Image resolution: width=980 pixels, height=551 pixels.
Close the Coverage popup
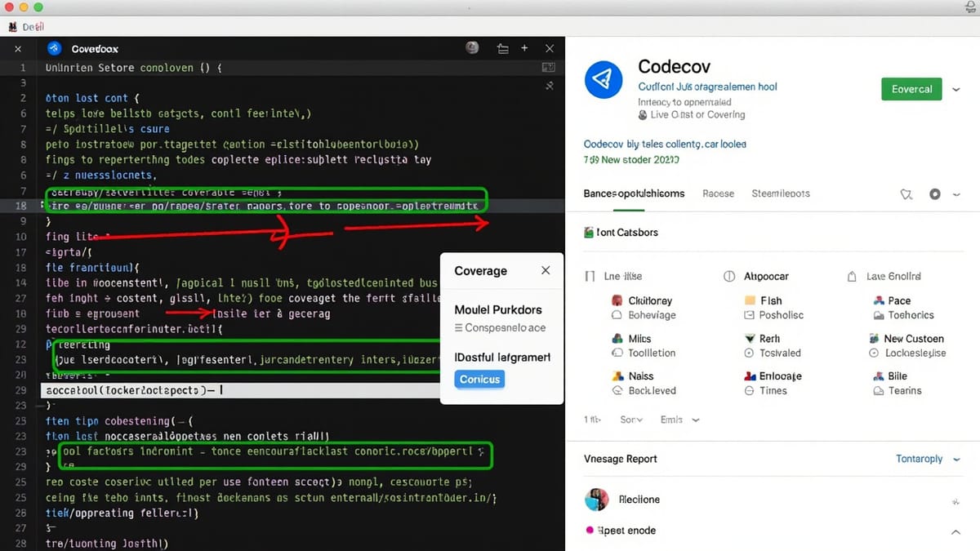click(546, 270)
